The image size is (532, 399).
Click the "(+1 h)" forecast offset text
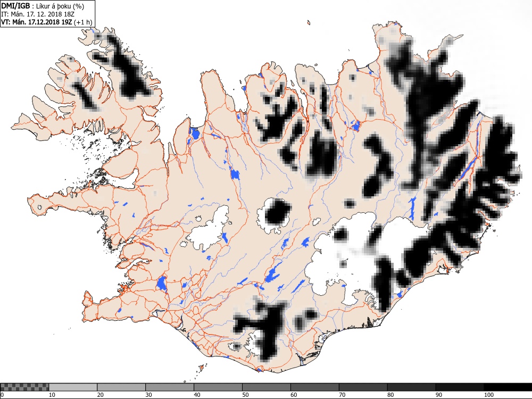click(x=83, y=22)
